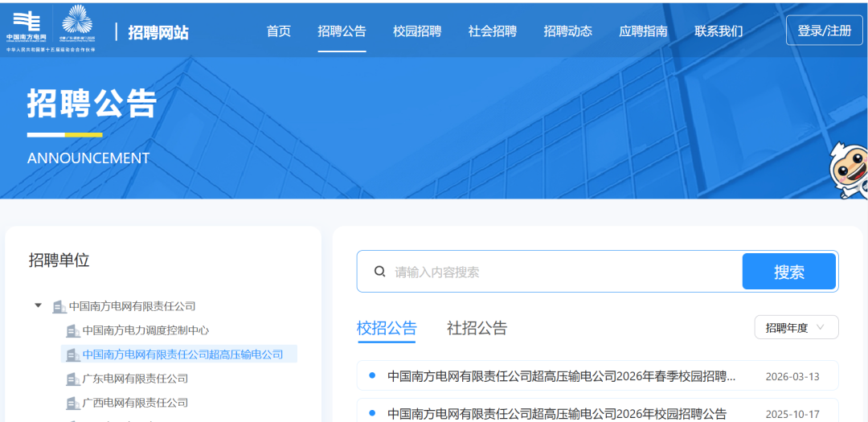Open 社会招聘 navigation item
The width and height of the screenshot is (868, 422).
(x=493, y=31)
